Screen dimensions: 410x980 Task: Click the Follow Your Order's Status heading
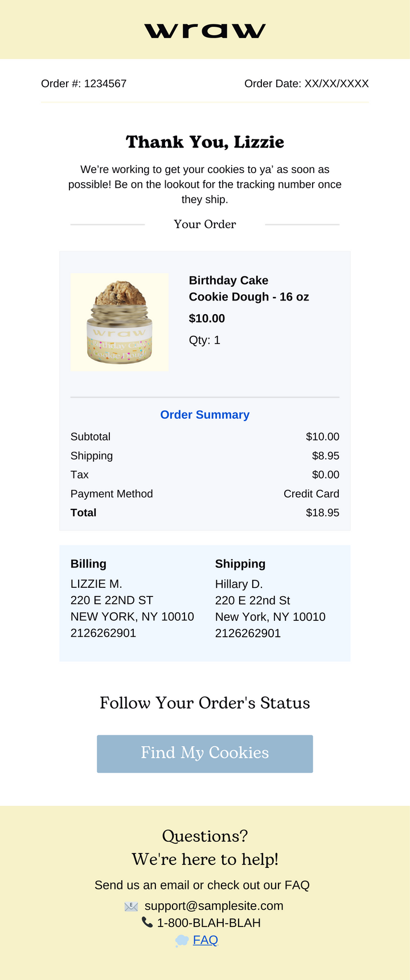(205, 703)
